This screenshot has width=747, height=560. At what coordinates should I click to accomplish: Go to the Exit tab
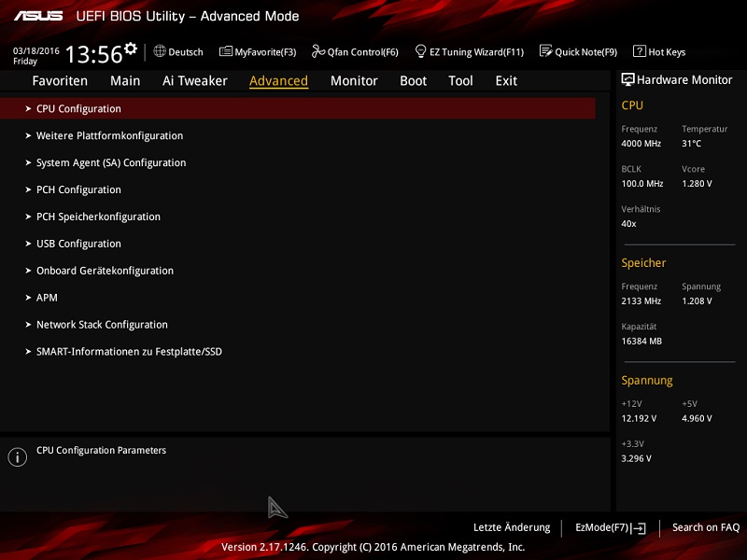[x=506, y=81]
